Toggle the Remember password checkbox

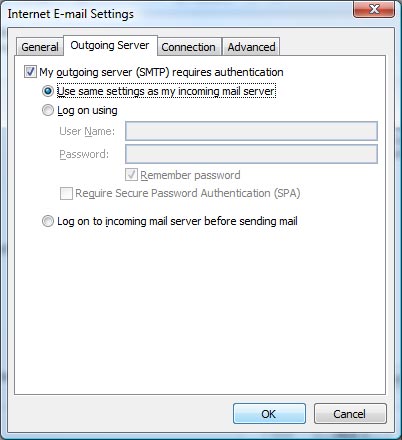[131, 175]
